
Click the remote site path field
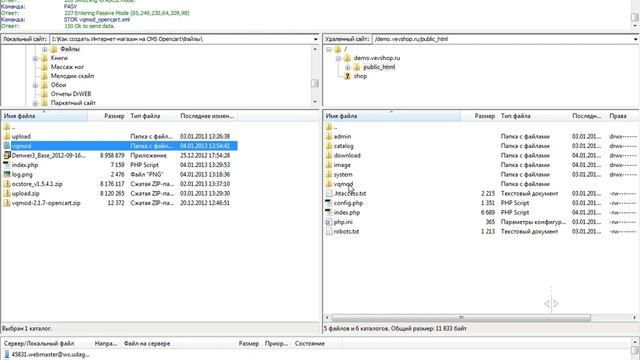[x=502, y=39]
